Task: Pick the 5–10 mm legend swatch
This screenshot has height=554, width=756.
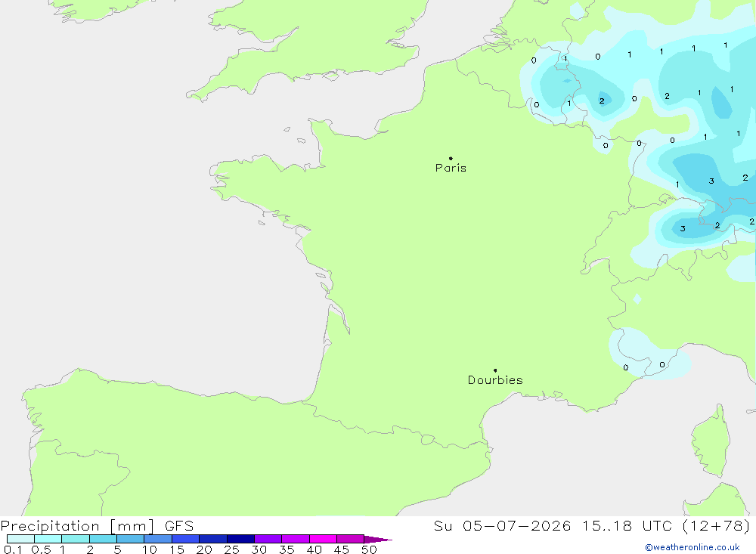Action: click(131, 539)
